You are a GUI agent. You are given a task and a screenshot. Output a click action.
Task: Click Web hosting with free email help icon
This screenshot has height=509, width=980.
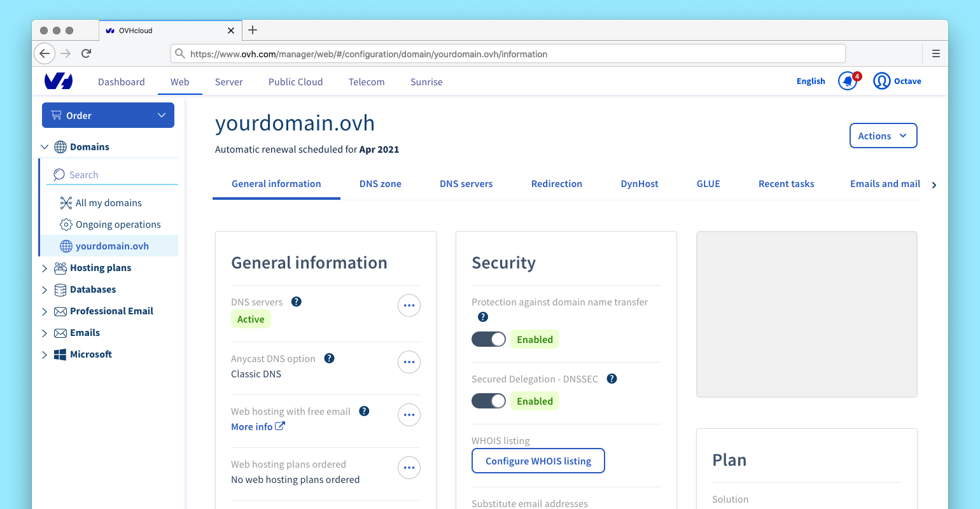[x=364, y=411]
